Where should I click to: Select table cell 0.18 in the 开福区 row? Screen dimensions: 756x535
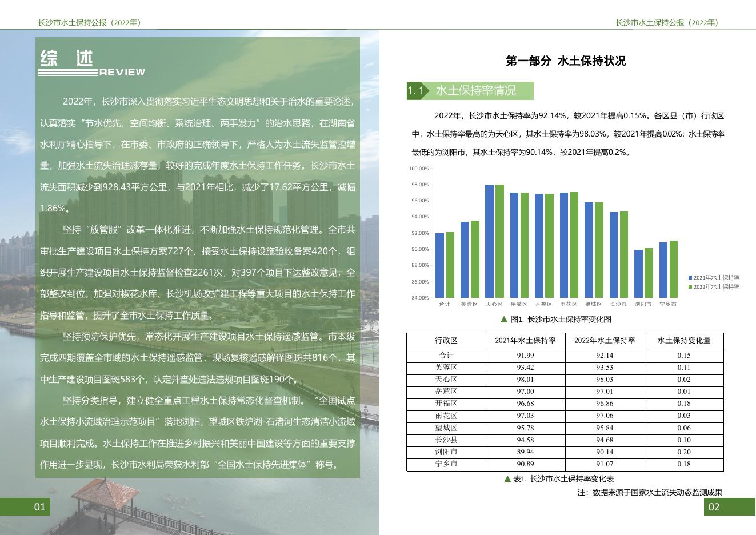point(684,404)
